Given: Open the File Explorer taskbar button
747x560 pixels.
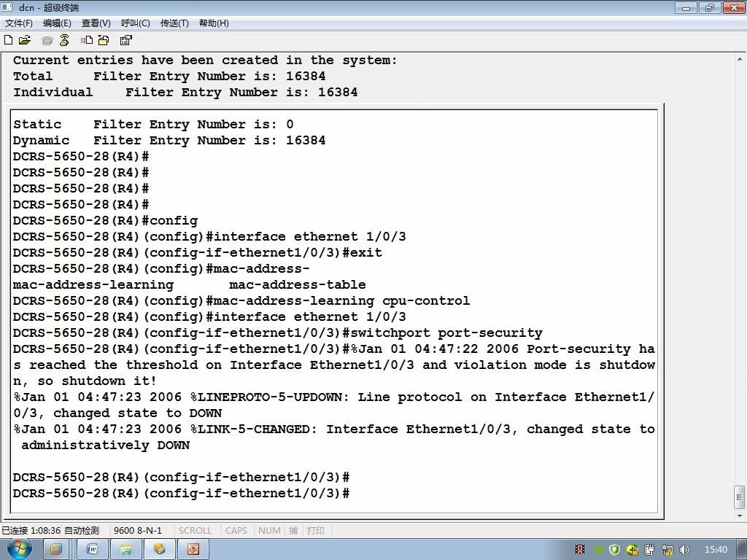Looking at the screenshot, I should click(x=125, y=550).
